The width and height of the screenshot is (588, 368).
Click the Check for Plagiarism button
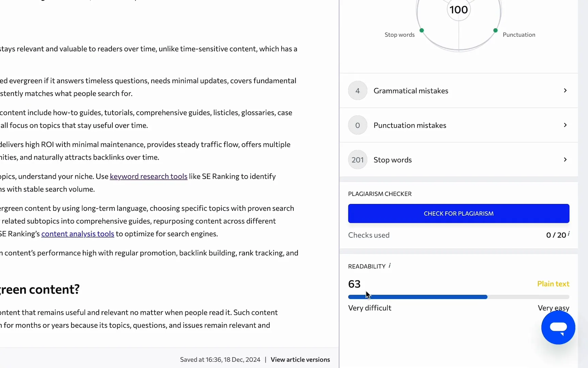pos(458,213)
